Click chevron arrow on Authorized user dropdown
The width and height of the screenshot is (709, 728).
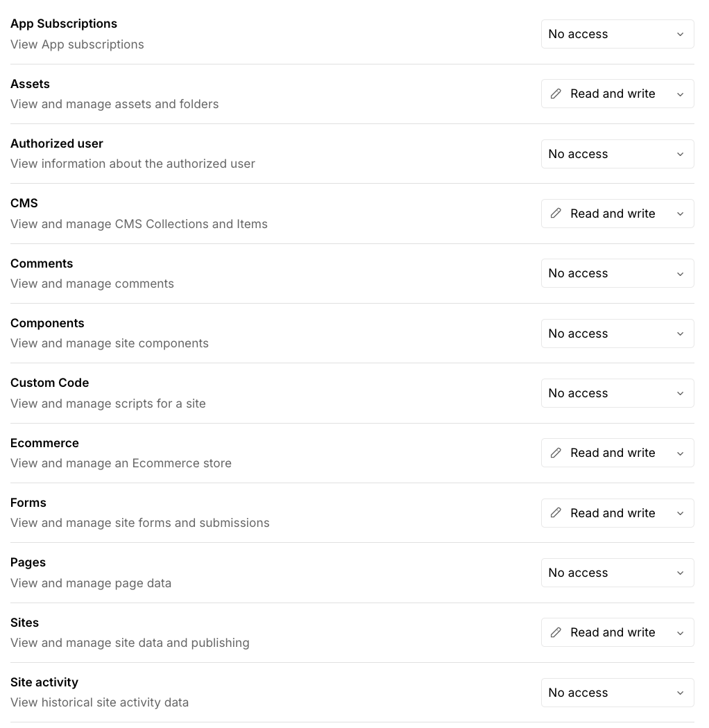[x=680, y=154]
